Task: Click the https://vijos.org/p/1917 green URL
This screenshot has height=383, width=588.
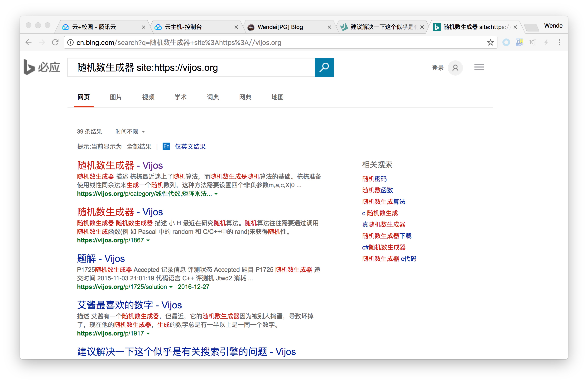Action: [x=110, y=333]
